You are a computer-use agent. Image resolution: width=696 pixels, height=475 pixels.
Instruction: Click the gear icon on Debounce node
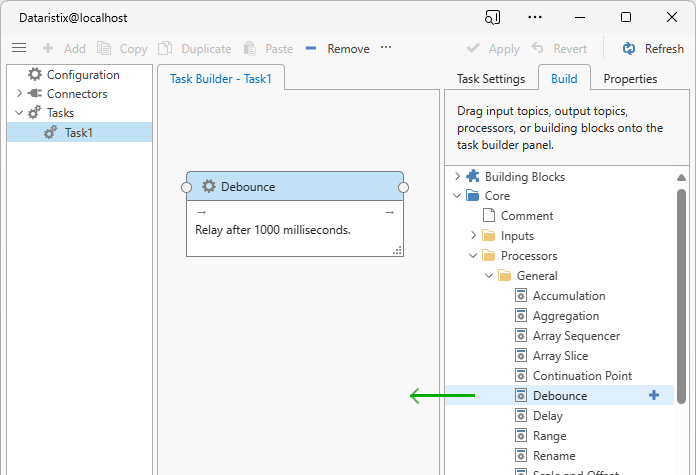(x=209, y=186)
